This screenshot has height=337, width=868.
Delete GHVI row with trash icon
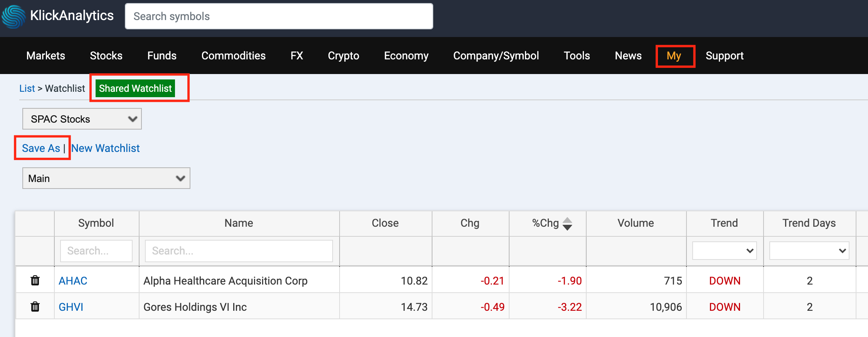click(x=35, y=307)
